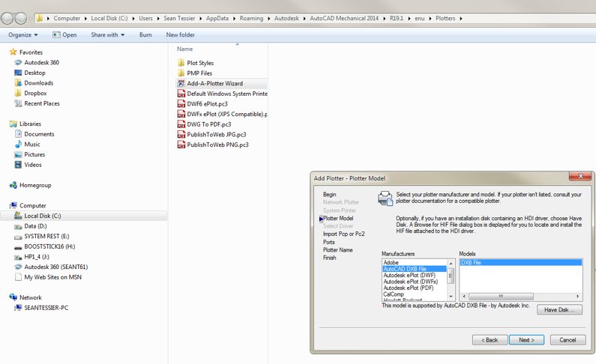Select the Plot Styles folder
Image resolution: width=596 pixels, height=364 pixels.
click(x=200, y=63)
